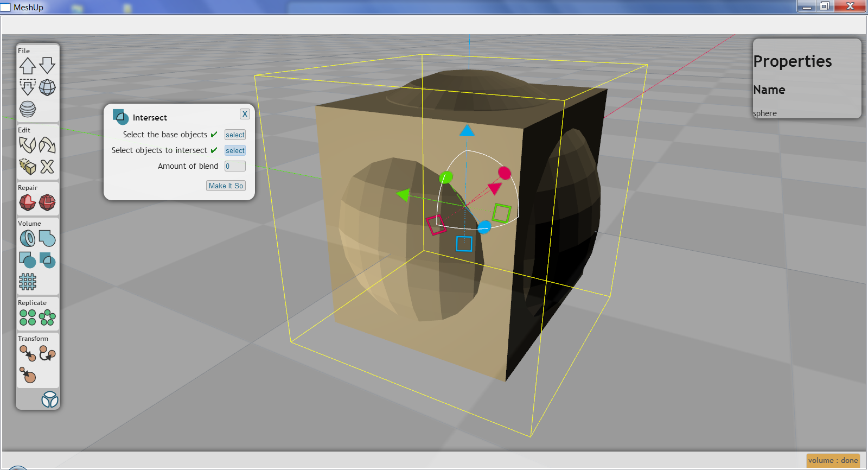Select the Intersect Volume tool icon
This screenshot has width=868, height=470.
[x=47, y=260]
